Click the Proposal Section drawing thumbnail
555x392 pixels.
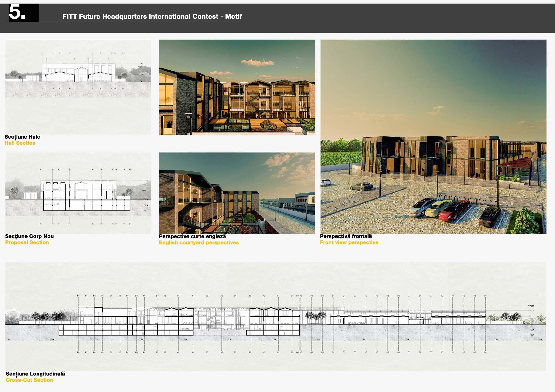[x=78, y=193]
